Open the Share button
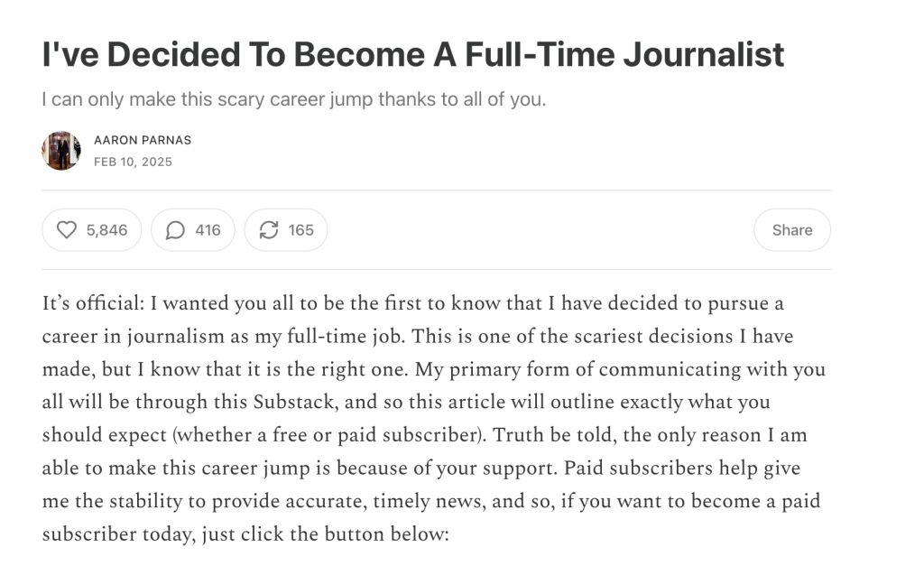The height and width of the screenshot is (566, 924). click(792, 230)
